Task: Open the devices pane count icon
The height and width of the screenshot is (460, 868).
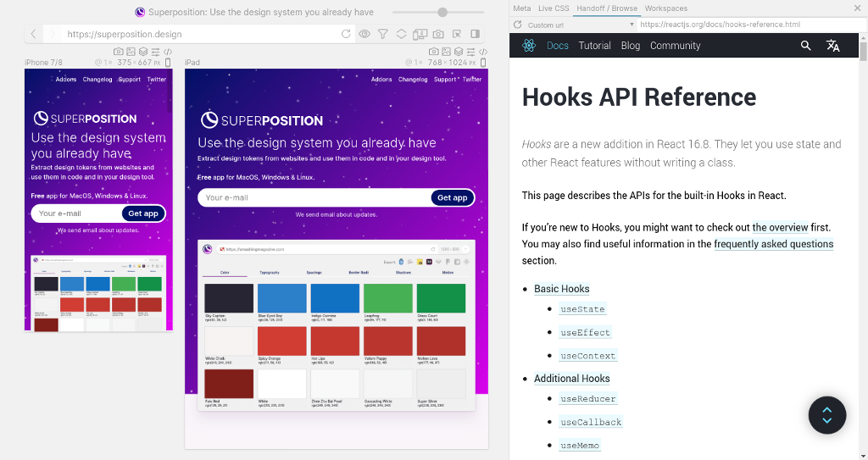Action: (x=420, y=35)
